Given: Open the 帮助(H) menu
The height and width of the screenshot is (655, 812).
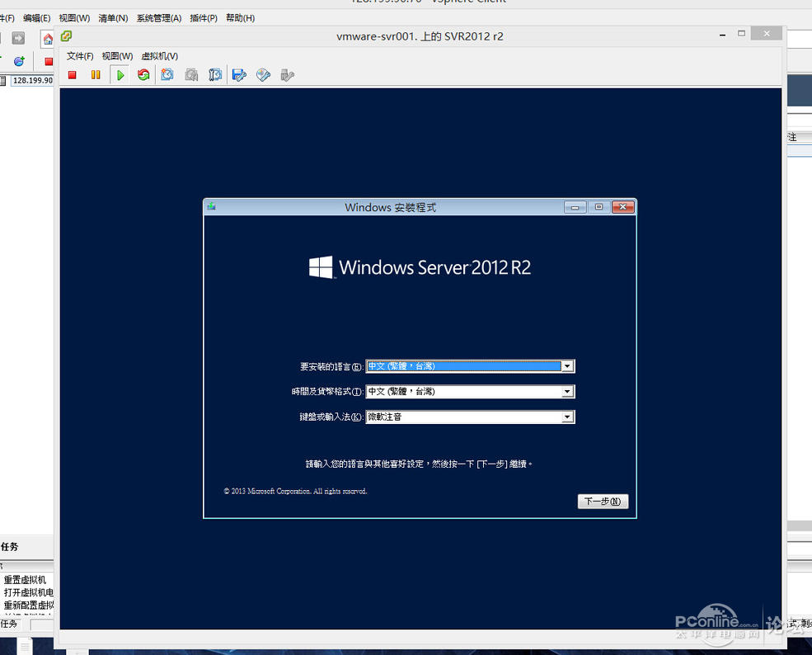Looking at the screenshot, I should (x=240, y=18).
